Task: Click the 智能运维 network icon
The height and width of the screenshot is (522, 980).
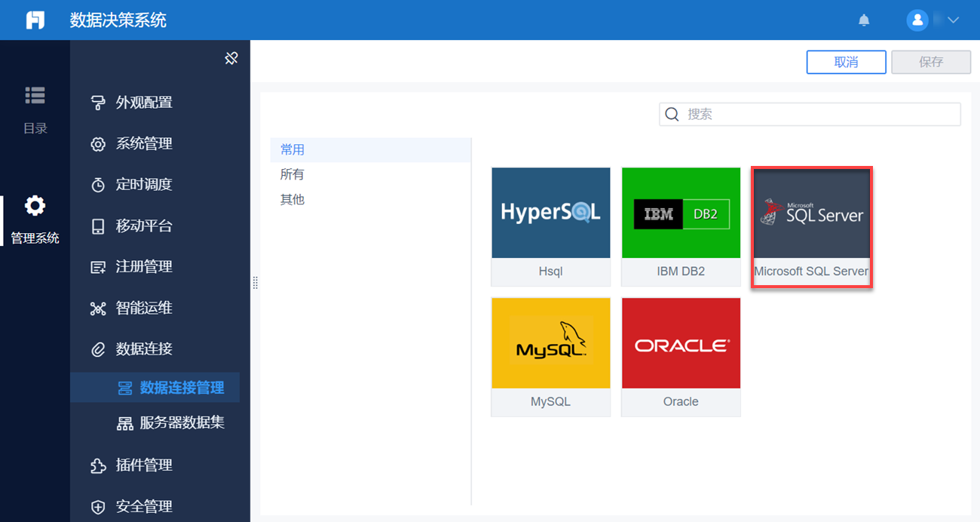Action: pos(98,309)
